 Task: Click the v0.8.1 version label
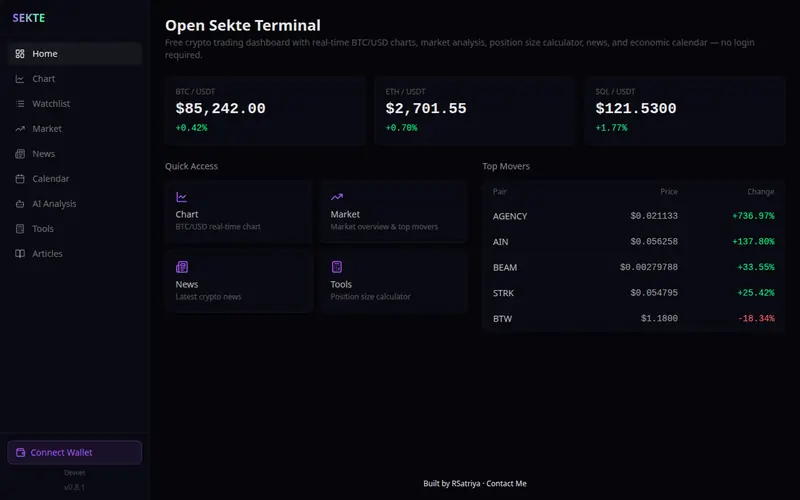pyautogui.click(x=74, y=487)
